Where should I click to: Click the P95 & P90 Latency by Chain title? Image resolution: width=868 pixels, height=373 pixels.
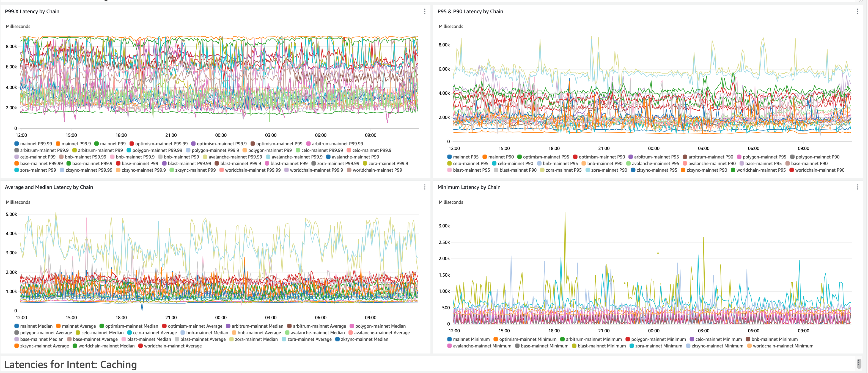click(470, 12)
